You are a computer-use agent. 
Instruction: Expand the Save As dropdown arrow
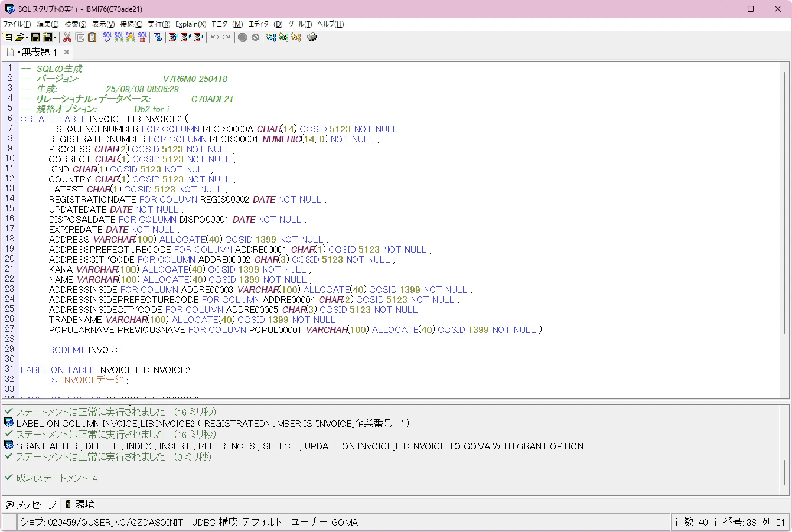(55, 37)
